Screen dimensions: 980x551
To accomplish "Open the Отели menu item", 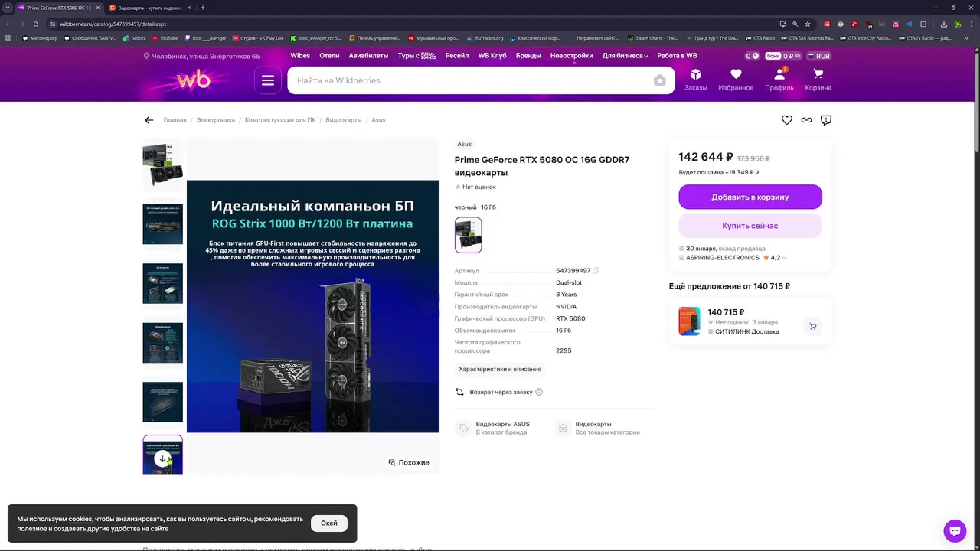I will click(x=329, y=56).
